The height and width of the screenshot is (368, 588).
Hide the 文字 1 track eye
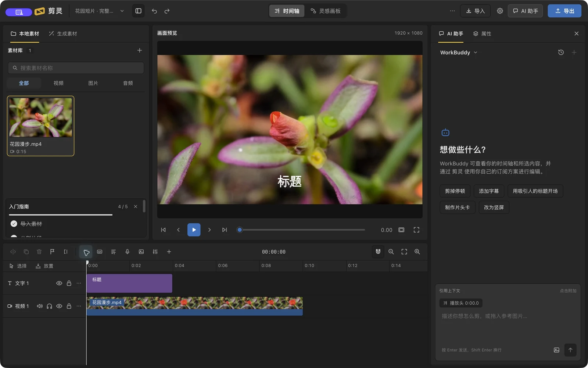pos(59,283)
